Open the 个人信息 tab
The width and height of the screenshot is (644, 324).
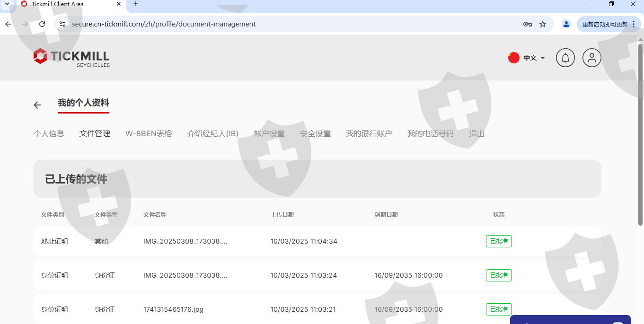pyautogui.click(x=49, y=134)
